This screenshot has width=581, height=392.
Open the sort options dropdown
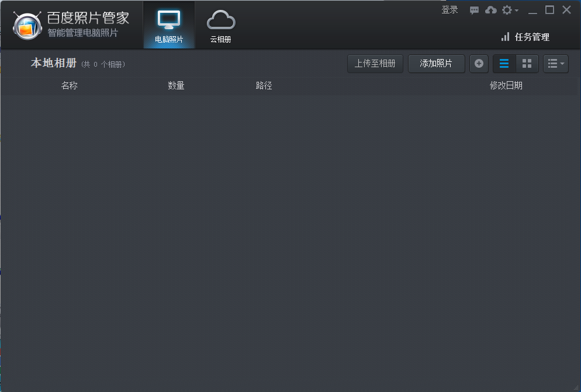pyautogui.click(x=556, y=63)
